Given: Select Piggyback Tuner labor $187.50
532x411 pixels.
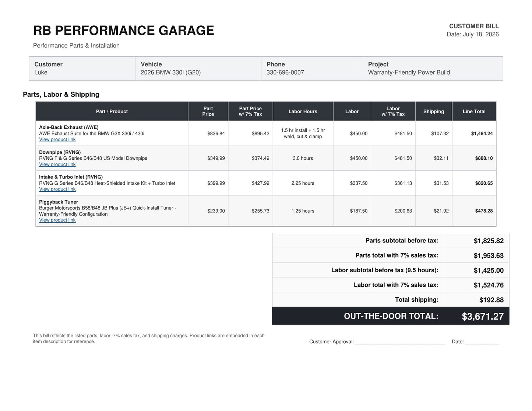Looking at the screenshot, I should [x=359, y=211].
